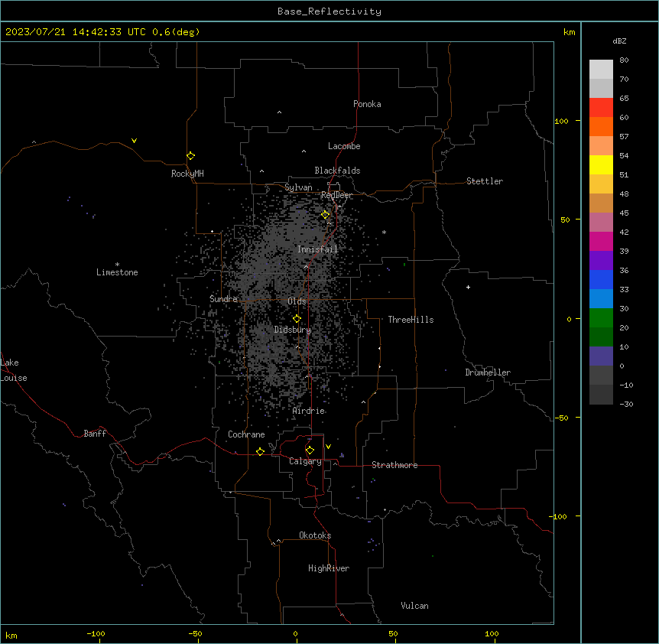659x644 pixels.
Task: Click the dBZ legend heading
Action: [619, 41]
